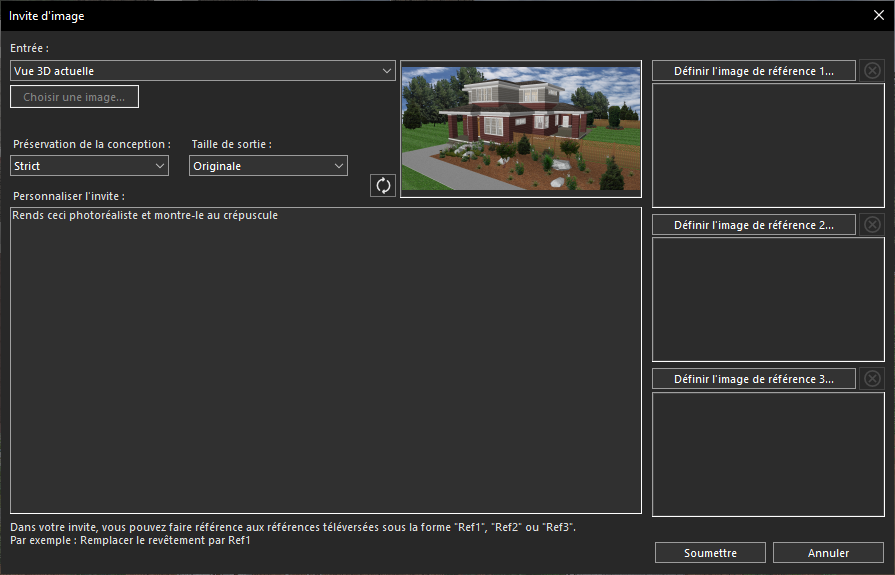Click the empty reference image 1 preview area
This screenshot has height=575, width=895.
(768, 146)
